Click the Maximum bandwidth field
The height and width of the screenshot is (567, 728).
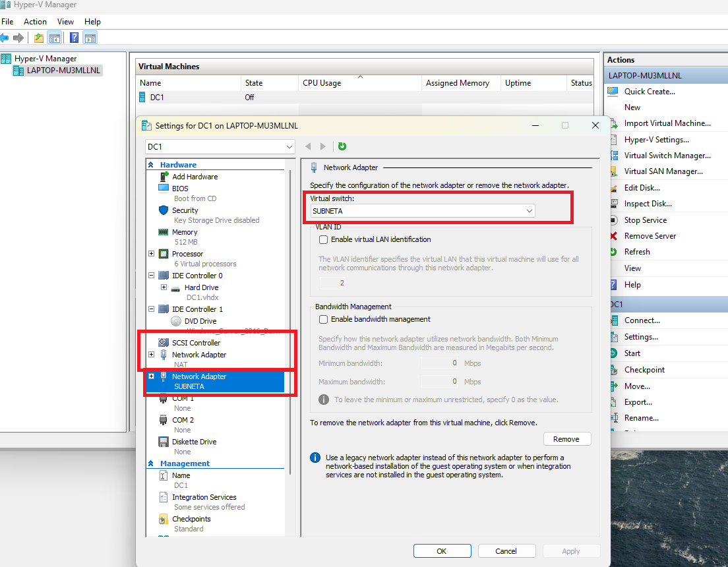click(x=440, y=382)
